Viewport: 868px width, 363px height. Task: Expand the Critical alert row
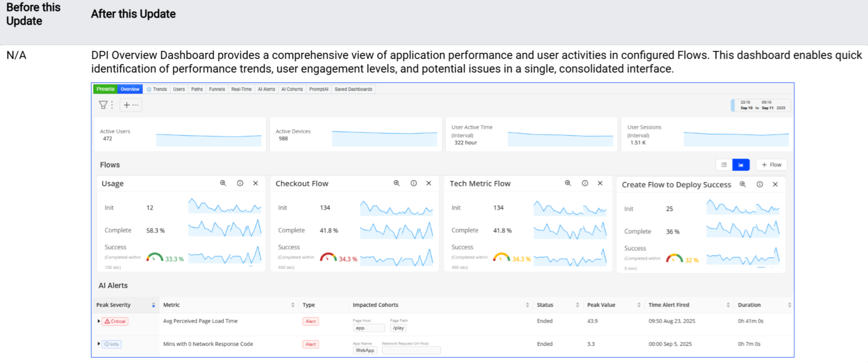point(99,321)
